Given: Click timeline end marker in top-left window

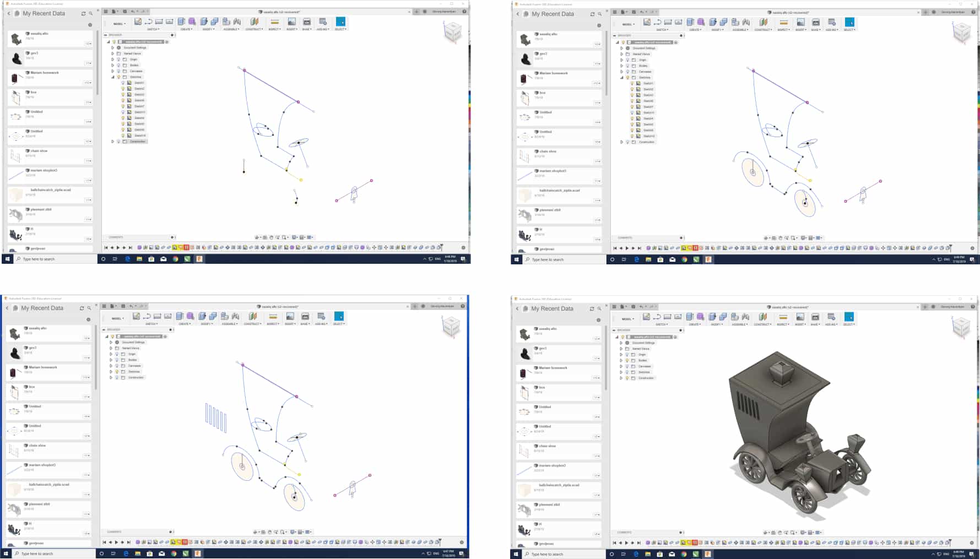Looking at the screenshot, I should [x=441, y=247].
